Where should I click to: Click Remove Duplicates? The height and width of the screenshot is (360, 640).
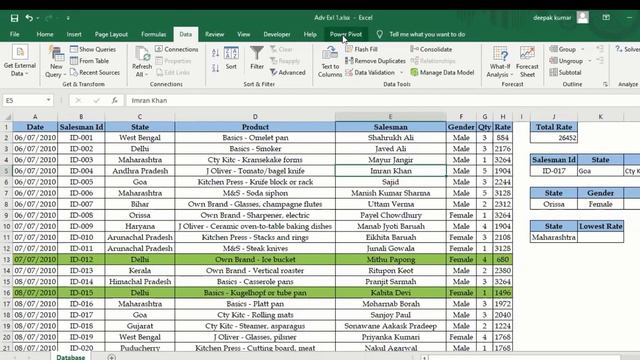pyautogui.click(x=376, y=61)
